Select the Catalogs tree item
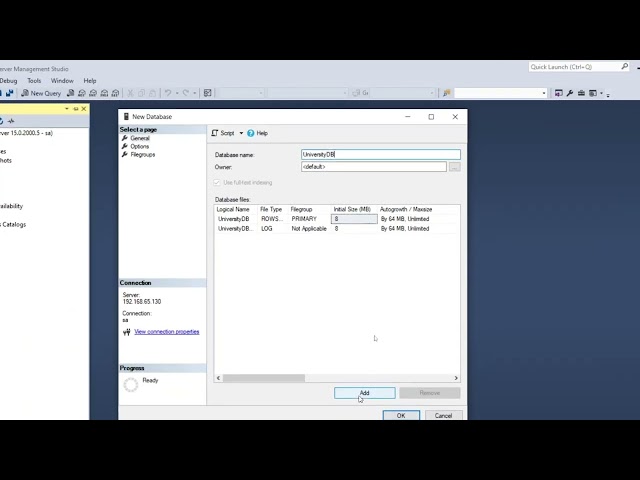 coord(13,224)
